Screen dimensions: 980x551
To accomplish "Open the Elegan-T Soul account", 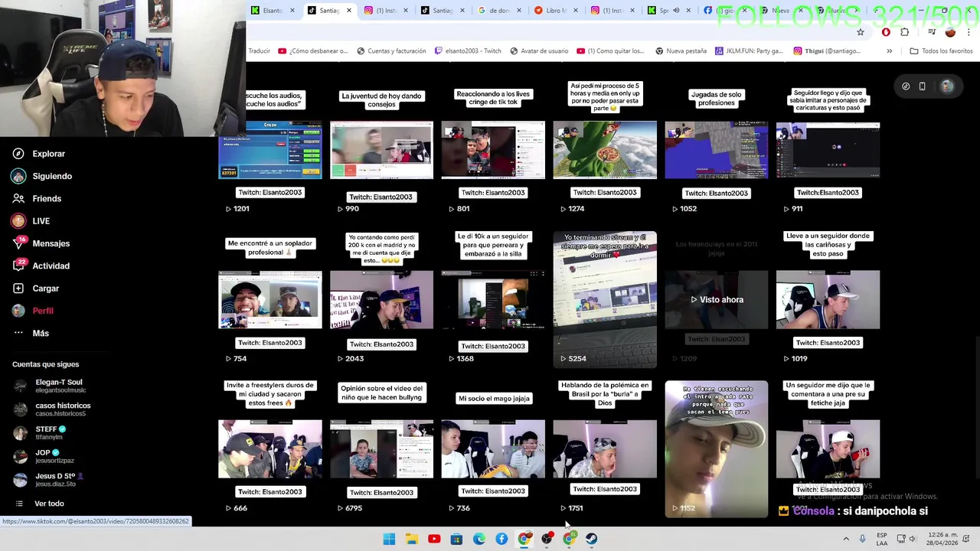I will pos(47,386).
